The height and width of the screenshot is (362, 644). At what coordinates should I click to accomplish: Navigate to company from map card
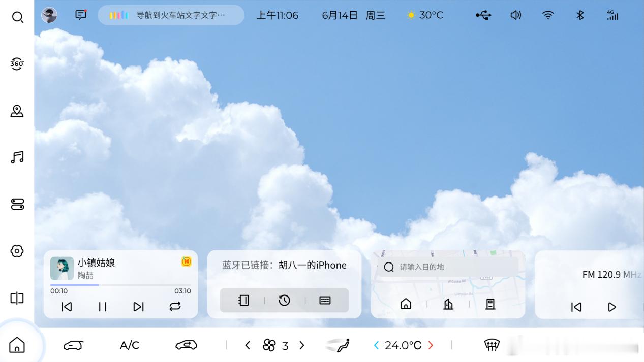point(448,304)
